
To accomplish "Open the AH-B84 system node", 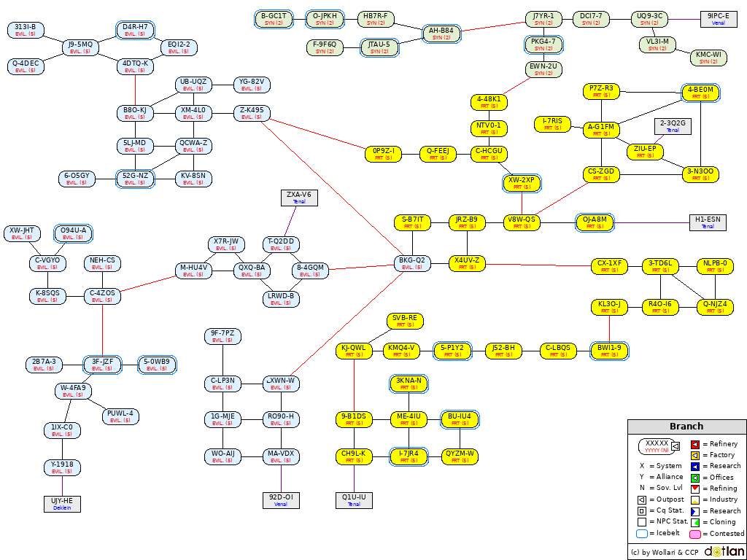I will 441,32.
